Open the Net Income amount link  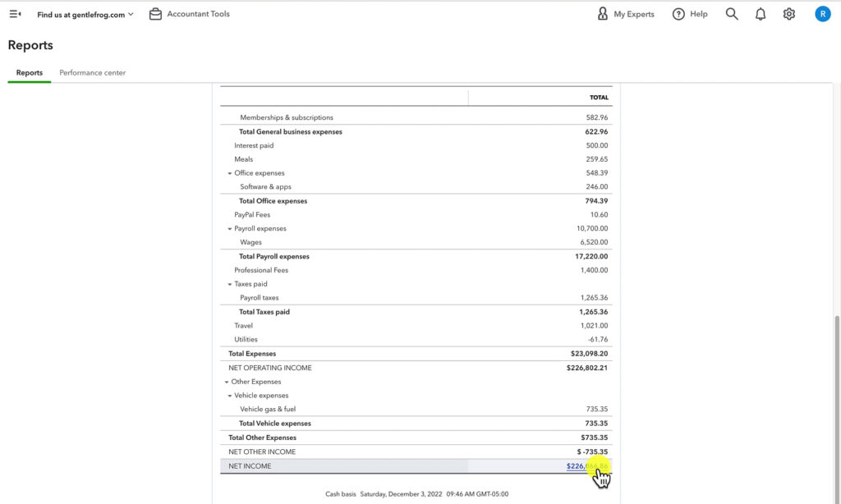pyautogui.click(x=586, y=465)
